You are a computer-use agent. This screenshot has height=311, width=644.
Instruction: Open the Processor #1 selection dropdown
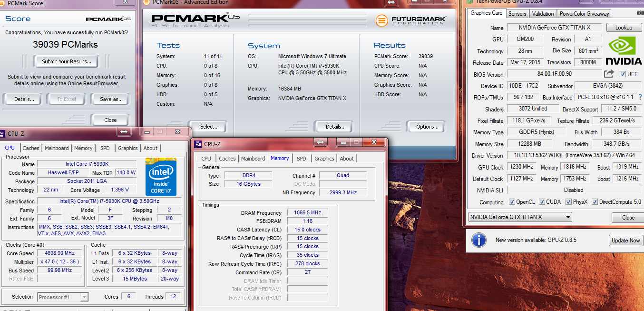63,297
